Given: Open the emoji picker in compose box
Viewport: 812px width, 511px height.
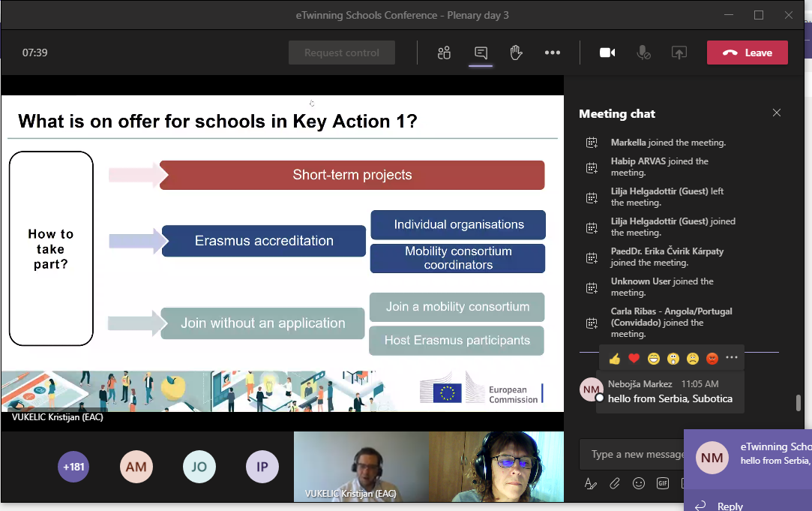Looking at the screenshot, I should coord(639,483).
